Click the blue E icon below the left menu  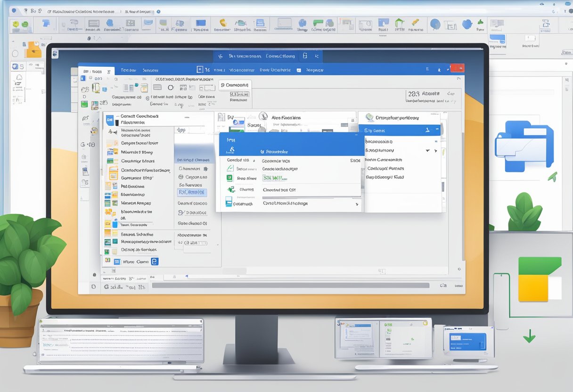(155, 261)
